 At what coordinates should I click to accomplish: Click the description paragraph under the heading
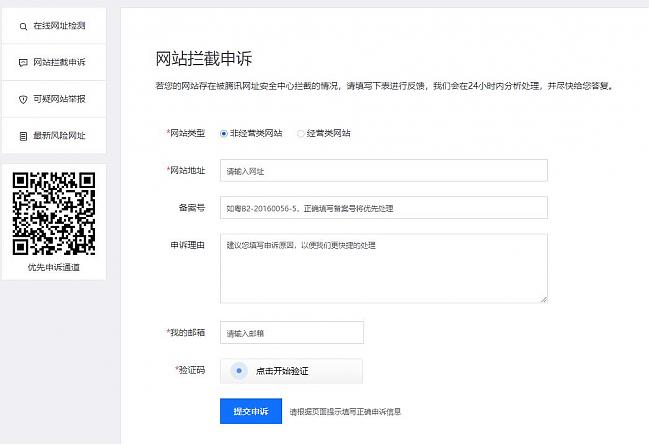(385, 86)
